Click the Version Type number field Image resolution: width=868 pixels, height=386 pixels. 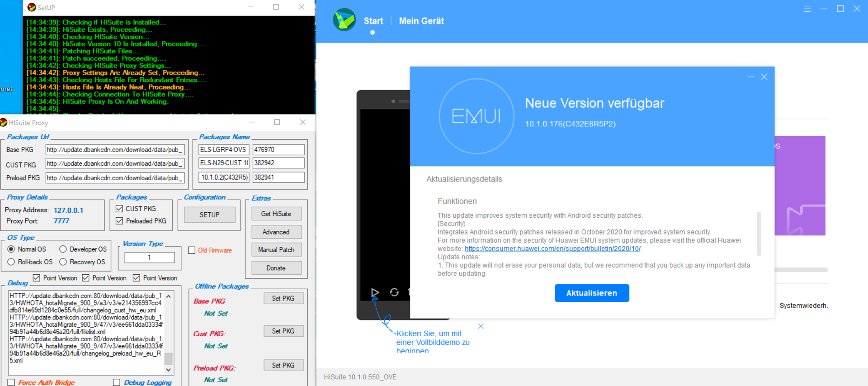149,257
